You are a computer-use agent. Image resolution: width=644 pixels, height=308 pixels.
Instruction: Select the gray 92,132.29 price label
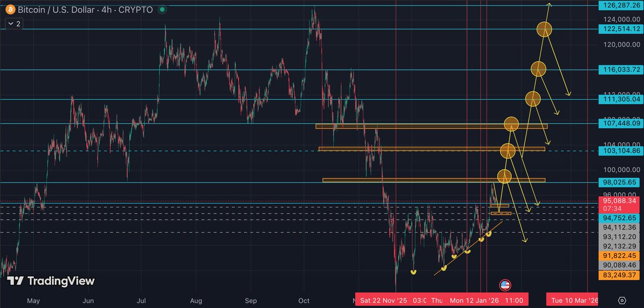[620, 246]
